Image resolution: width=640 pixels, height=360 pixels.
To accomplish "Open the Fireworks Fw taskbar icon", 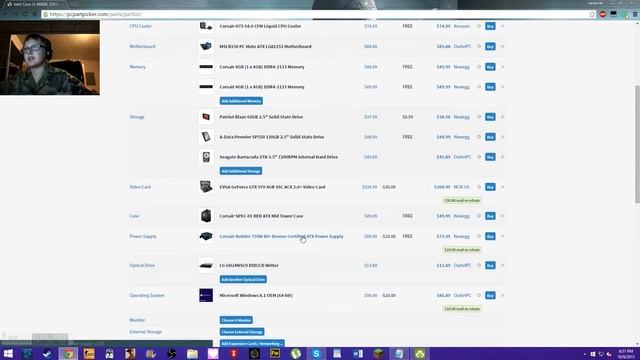I will click(x=275, y=353).
